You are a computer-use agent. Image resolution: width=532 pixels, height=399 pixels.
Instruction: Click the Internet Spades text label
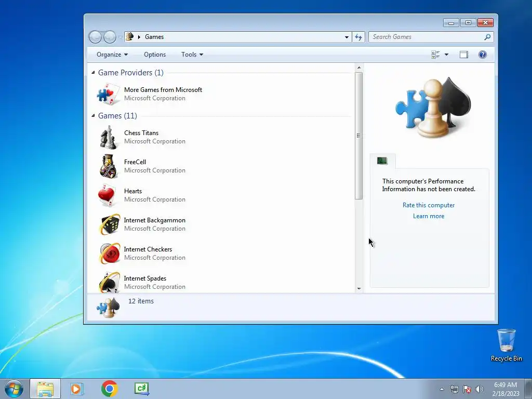(x=145, y=278)
